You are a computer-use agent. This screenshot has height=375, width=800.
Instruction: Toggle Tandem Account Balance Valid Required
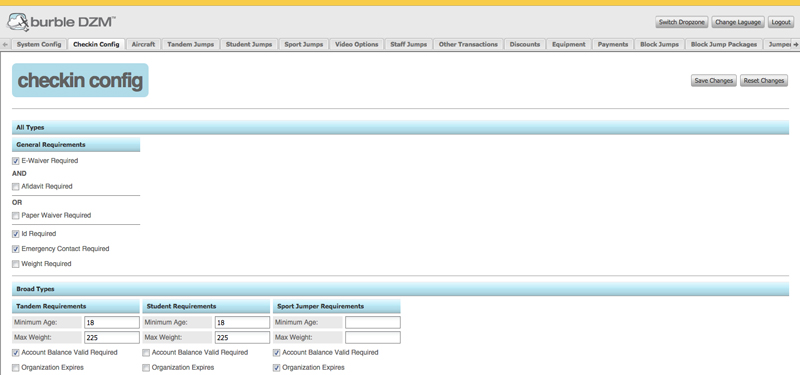16,353
